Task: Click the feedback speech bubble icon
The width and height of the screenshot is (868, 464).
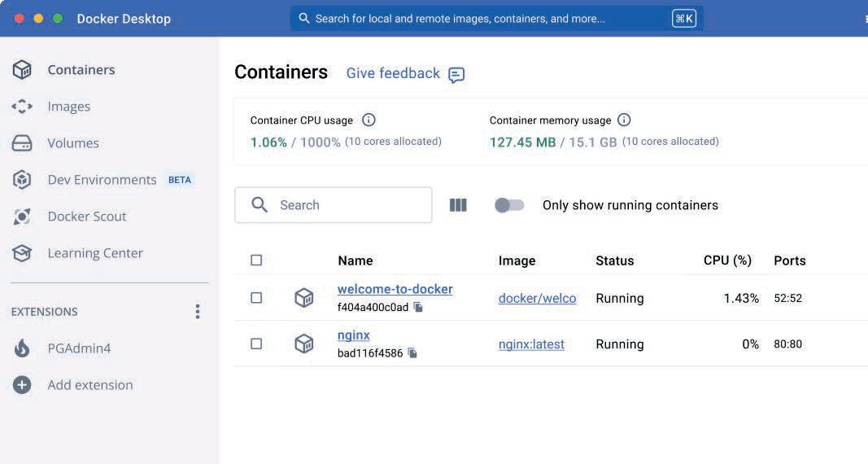Action: pyautogui.click(x=456, y=75)
